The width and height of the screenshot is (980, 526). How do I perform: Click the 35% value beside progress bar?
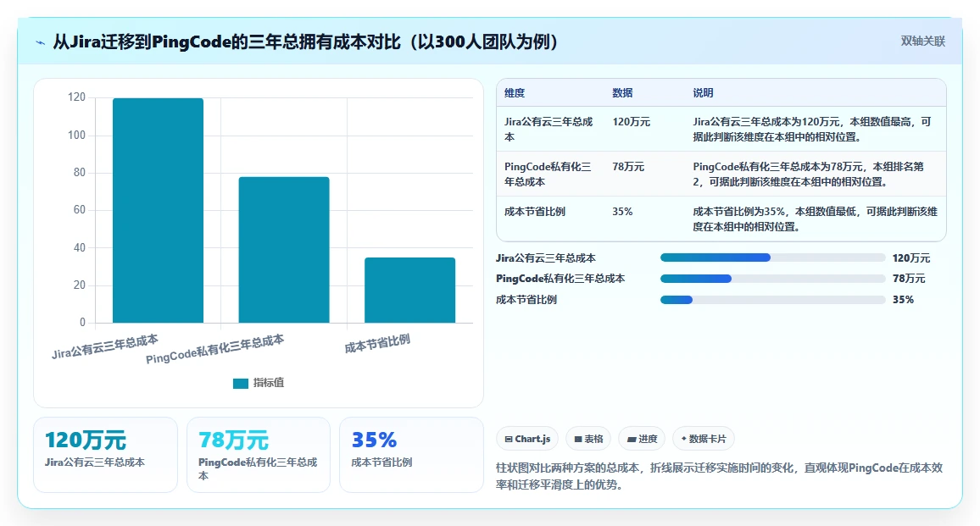pyautogui.click(x=903, y=300)
